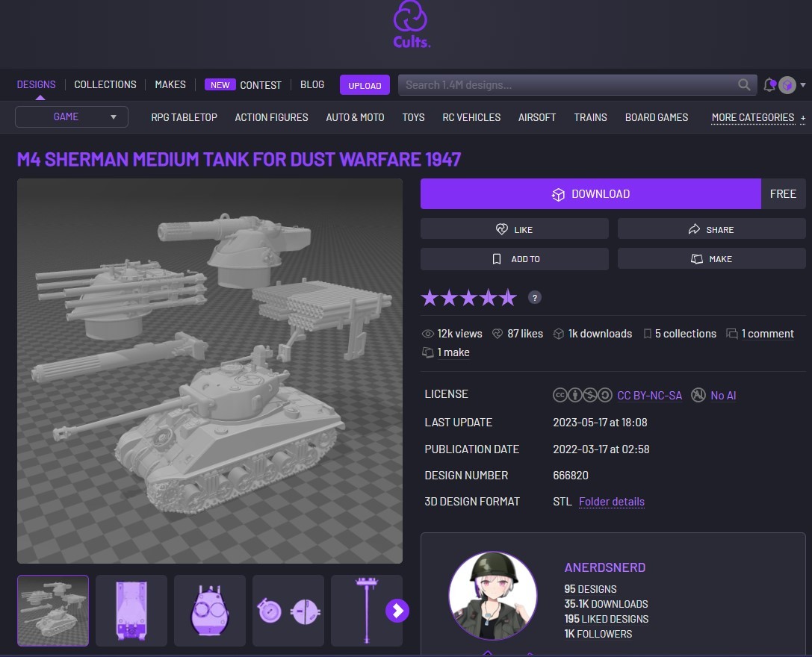Open the 1 make link

coord(453,352)
